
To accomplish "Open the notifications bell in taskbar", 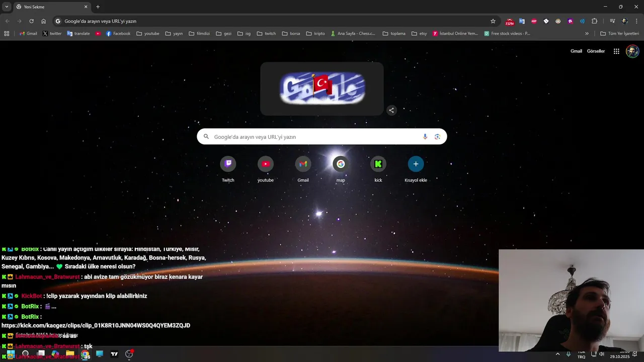I will [635, 354].
